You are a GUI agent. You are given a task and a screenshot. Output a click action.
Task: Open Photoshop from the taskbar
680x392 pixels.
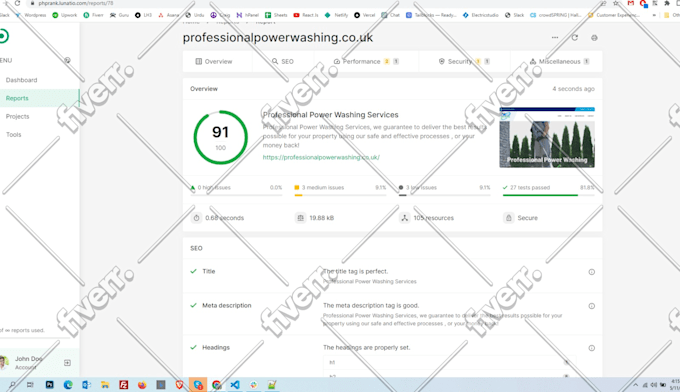click(49, 385)
